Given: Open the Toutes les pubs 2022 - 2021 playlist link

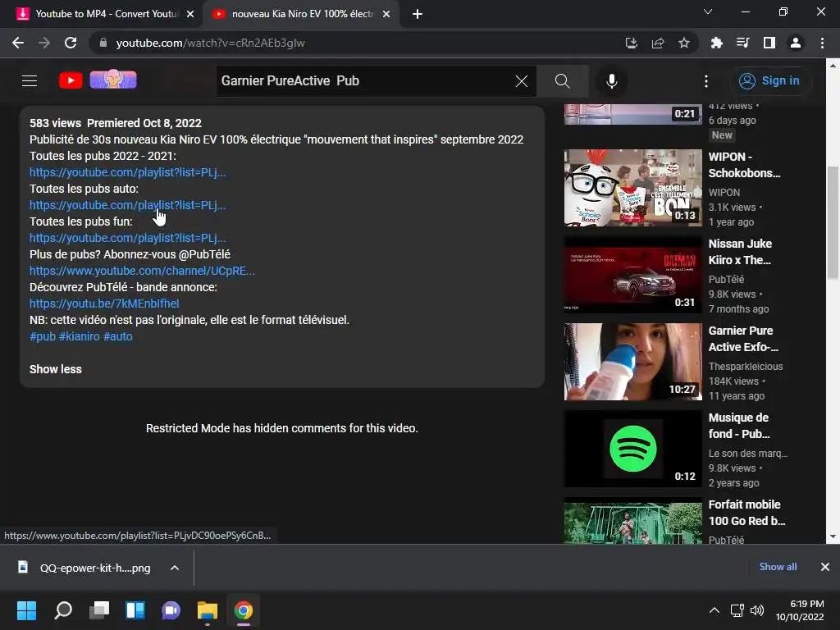Looking at the screenshot, I should [127, 172].
